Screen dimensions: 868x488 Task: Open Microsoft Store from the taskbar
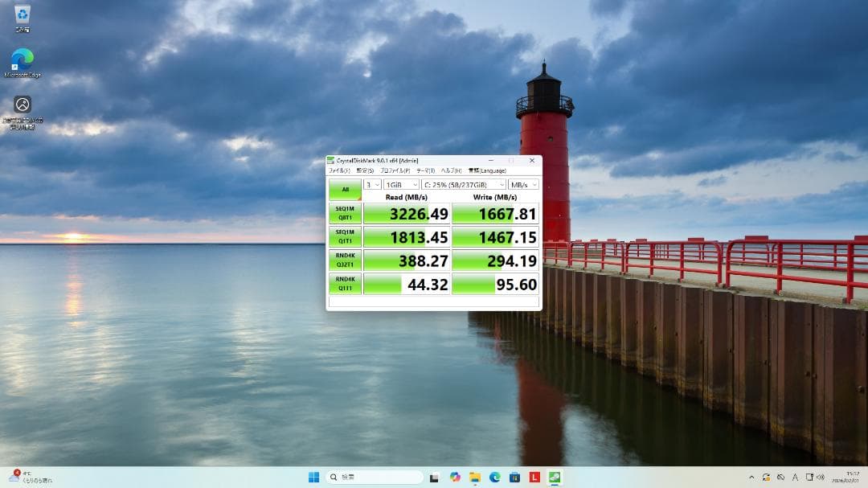515,476
